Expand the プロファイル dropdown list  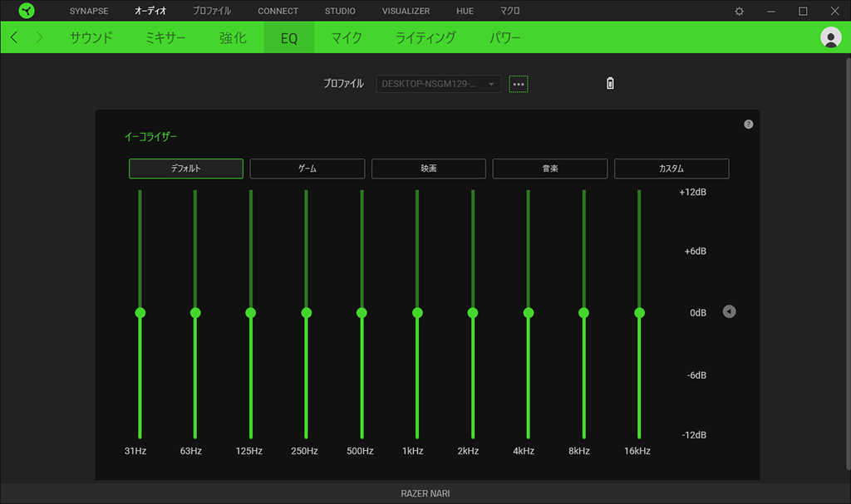click(439, 84)
